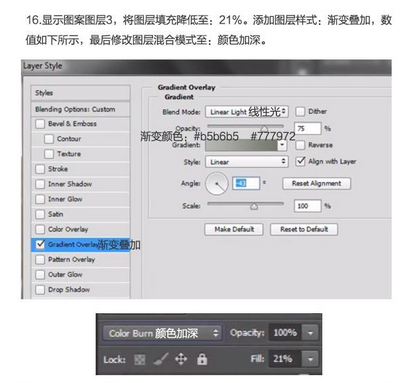
Task: Click the angle dial control
Action: coord(216,184)
